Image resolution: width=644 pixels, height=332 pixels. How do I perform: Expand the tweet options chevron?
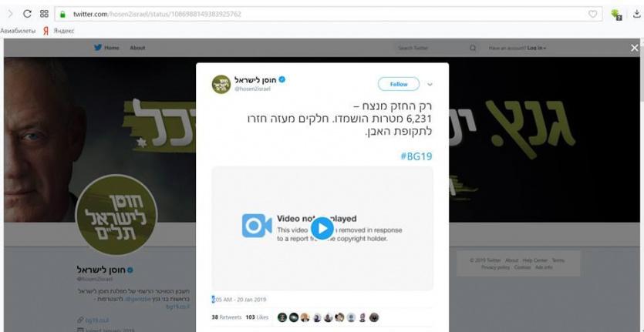coord(430,85)
